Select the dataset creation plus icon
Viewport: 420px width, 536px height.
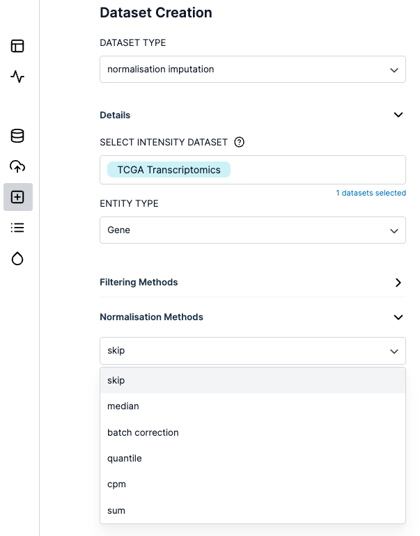[x=18, y=197]
